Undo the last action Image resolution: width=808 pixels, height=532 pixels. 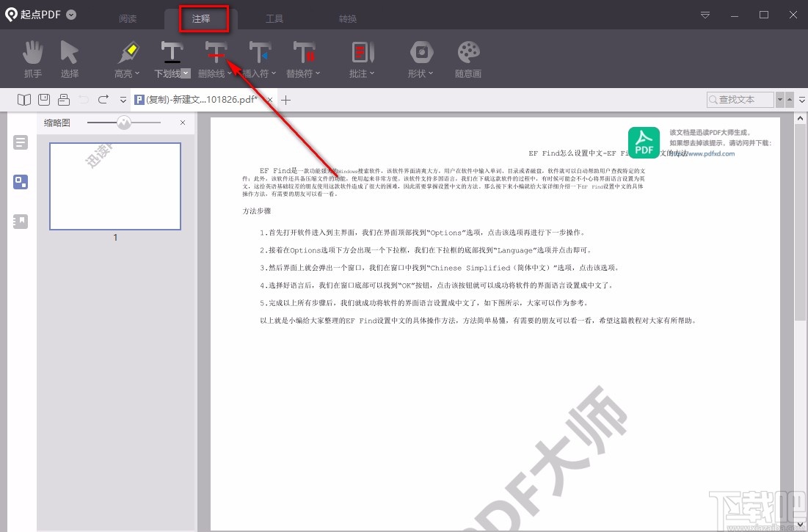point(84,99)
